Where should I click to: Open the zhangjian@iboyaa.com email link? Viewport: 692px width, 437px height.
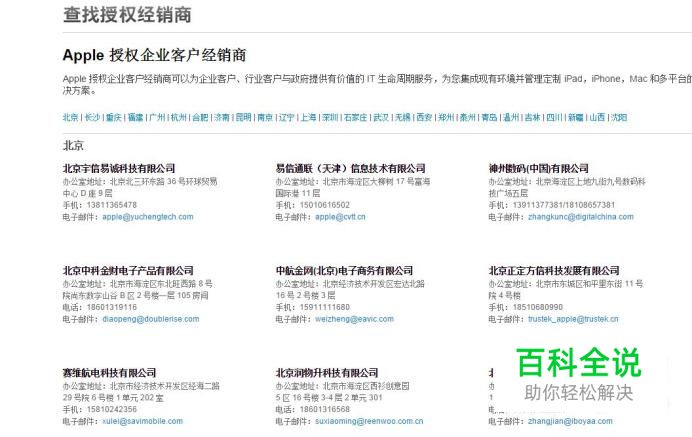tap(570, 421)
